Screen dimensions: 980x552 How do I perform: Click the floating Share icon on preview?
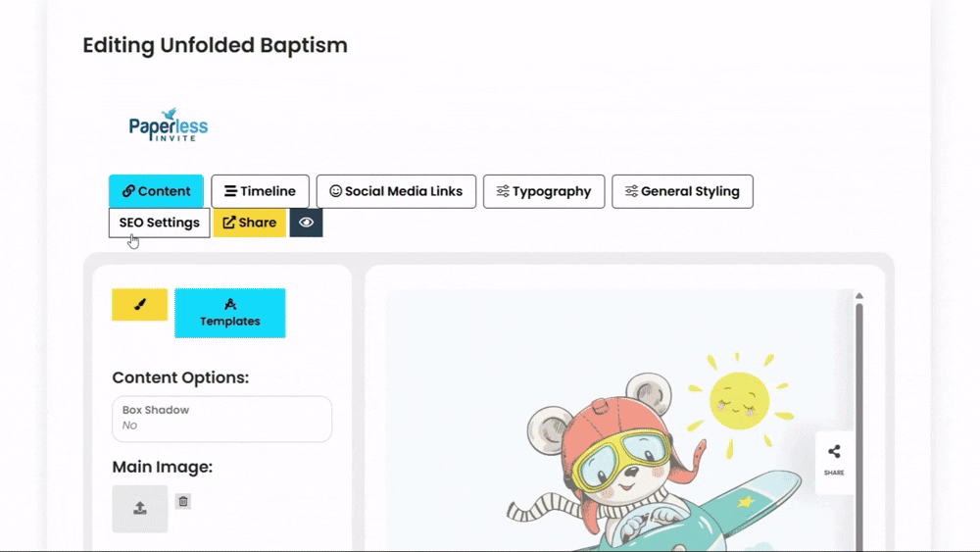[x=834, y=461]
